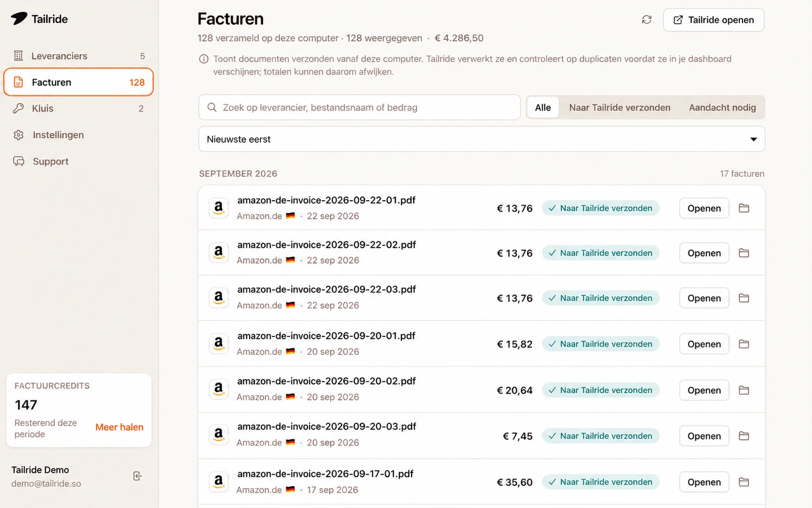Show the Aandacht nodig filter tab

pos(722,107)
